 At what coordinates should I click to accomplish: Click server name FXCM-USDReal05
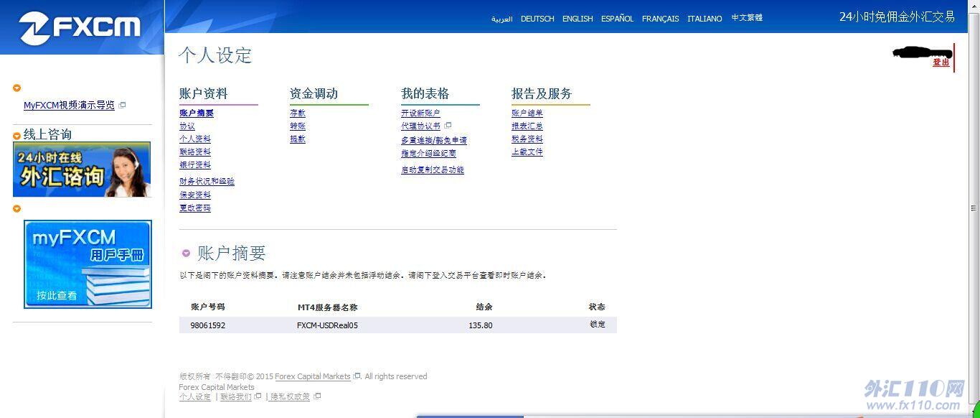pyautogui.click(x=327, y=325)
